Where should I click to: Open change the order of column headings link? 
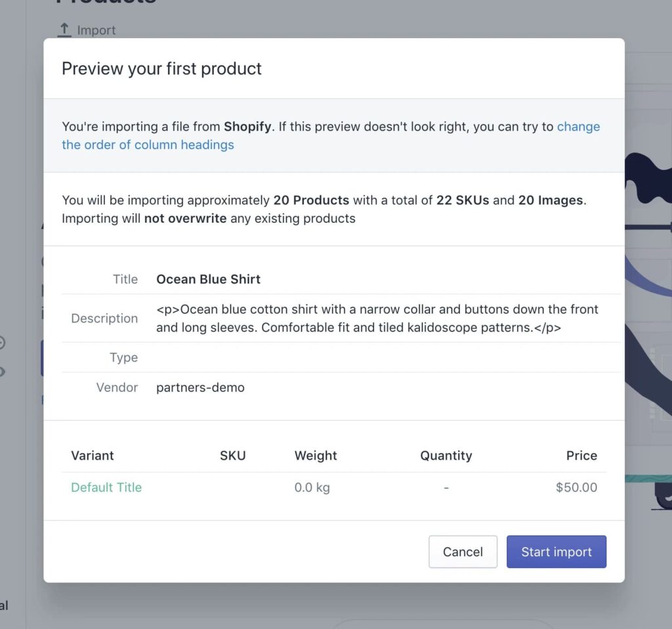[331, 135]
